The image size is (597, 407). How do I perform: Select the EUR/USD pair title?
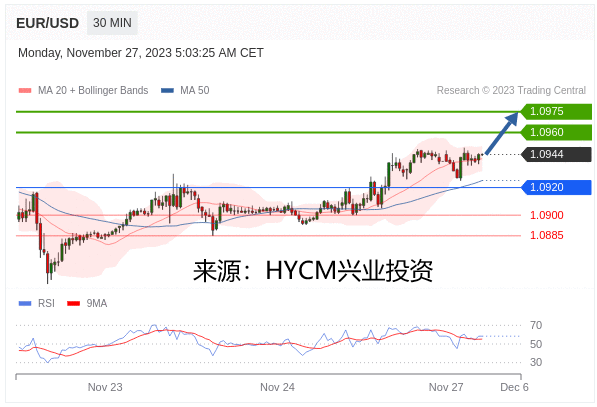coord(48,23)
